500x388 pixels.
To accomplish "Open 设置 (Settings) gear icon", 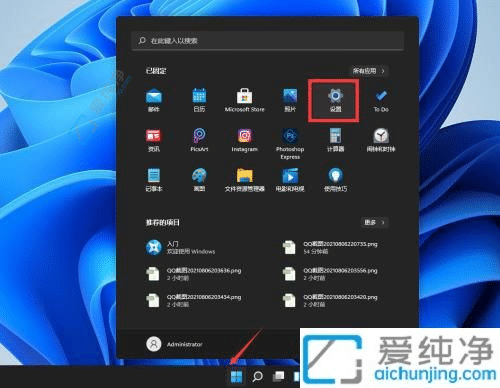I will pyautogui.click(x=335, y=100).
